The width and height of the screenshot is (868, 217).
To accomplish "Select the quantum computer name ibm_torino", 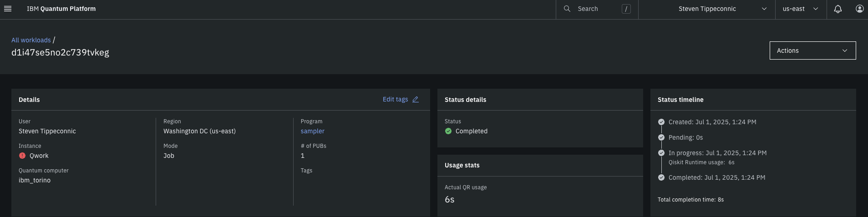I will [x=35, y=180].
